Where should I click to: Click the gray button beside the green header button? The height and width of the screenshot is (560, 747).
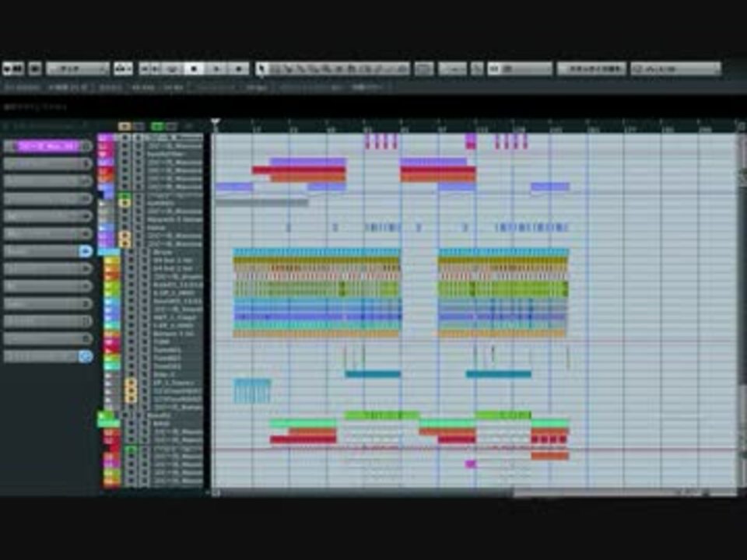click(171, 126)
